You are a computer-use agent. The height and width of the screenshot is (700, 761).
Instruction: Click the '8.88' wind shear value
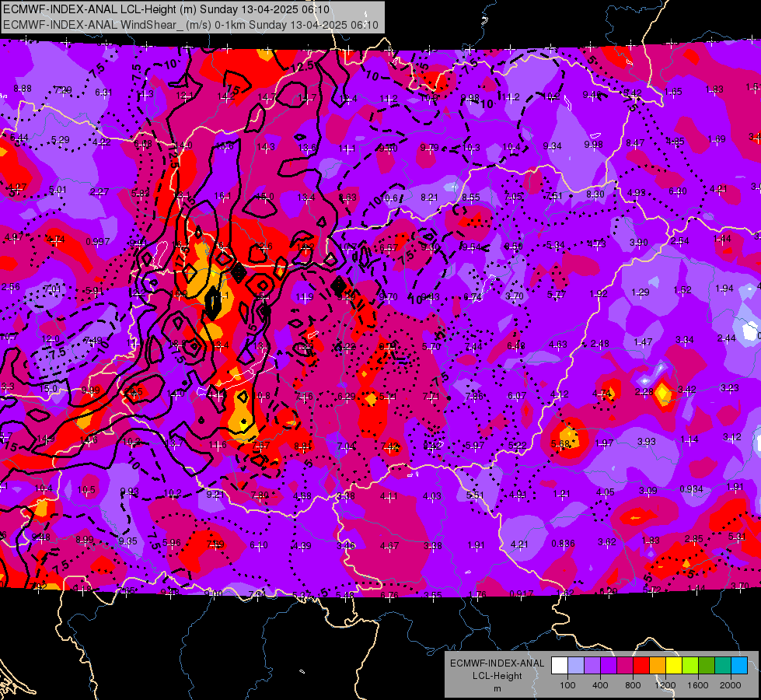[x=23, y=89]
